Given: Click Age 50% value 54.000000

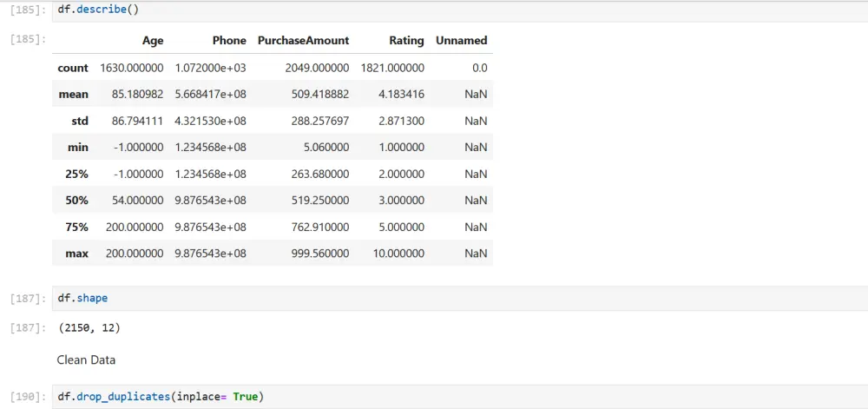Looking at the screenshot, I should (x=138, y=201).
